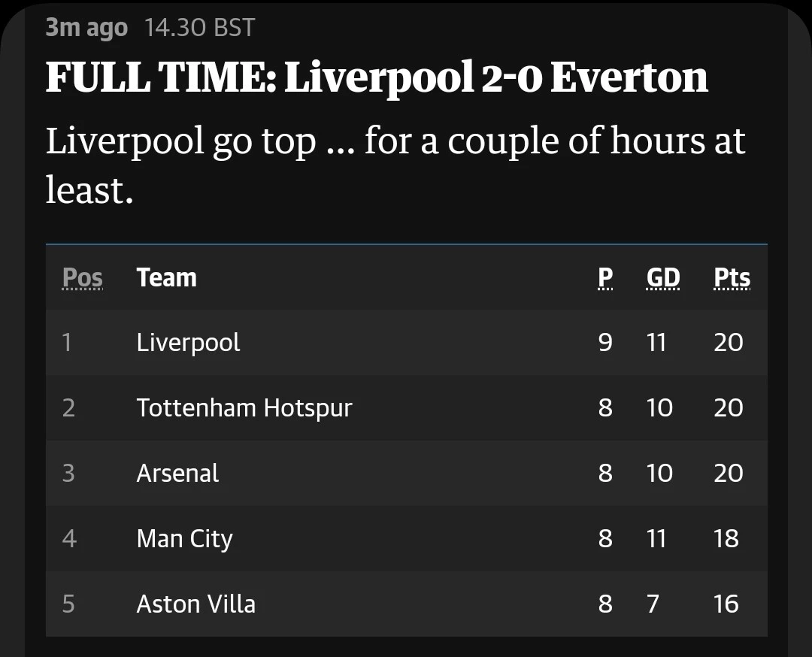This screenshot has height=657, width=812.
Task: Click the 14.30 BST time label
Action: (199, 28)
